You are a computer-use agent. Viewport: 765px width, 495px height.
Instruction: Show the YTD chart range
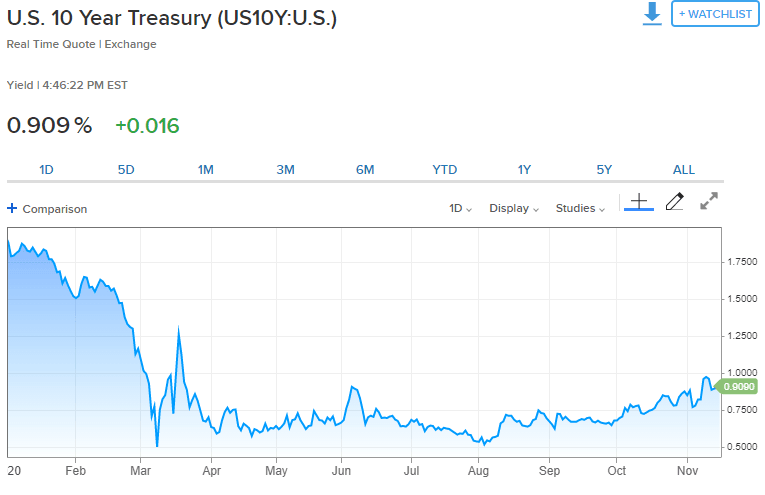pos(445,170)
